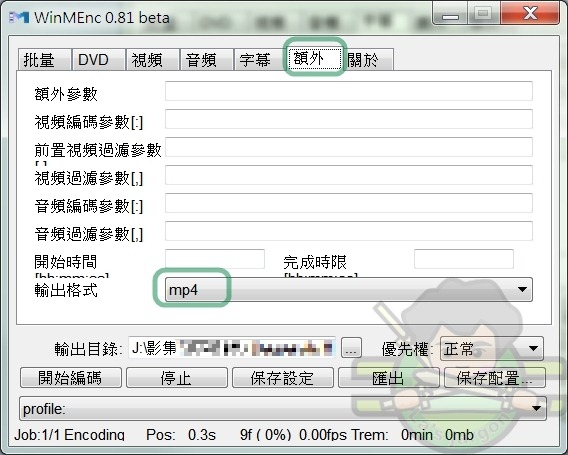Open the 優先權 dropdown showing 正常
568x455 pixels.
coord(492,348)
